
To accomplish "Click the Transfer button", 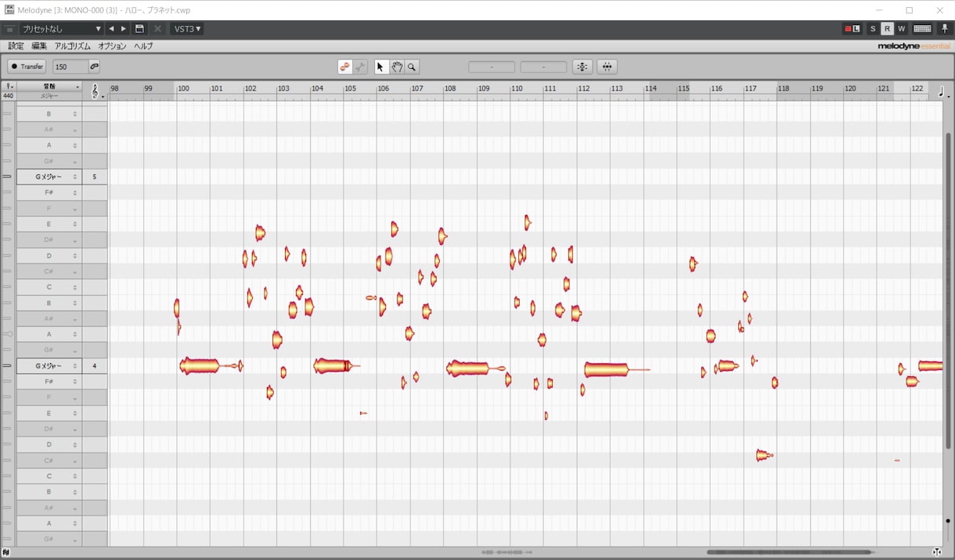I will coord(27,66).
